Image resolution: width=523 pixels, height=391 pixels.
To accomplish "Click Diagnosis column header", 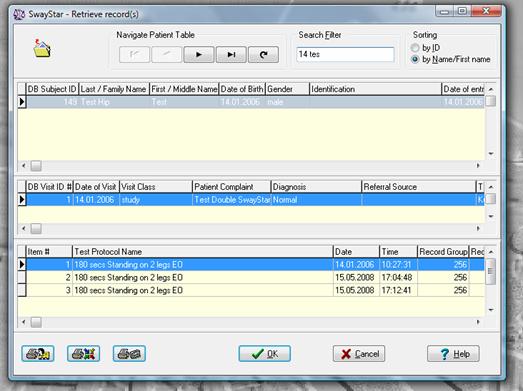I will pyautogui.click(x=316, y=187).
